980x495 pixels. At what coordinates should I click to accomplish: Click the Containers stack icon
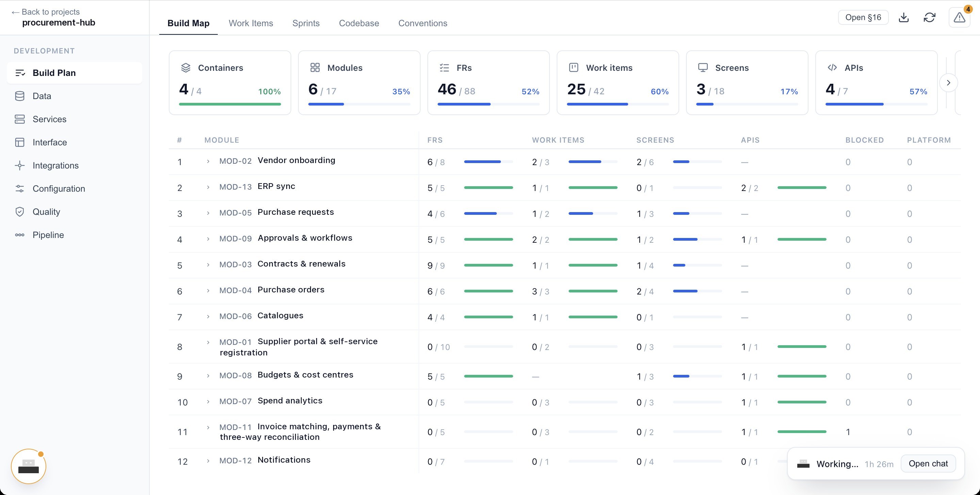coord(186,68)
